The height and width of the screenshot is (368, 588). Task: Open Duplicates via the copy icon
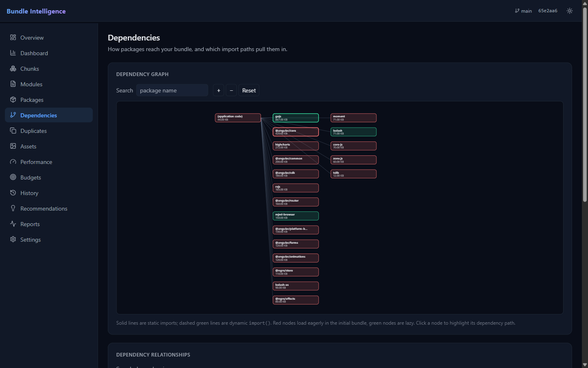tap(13, 130)
